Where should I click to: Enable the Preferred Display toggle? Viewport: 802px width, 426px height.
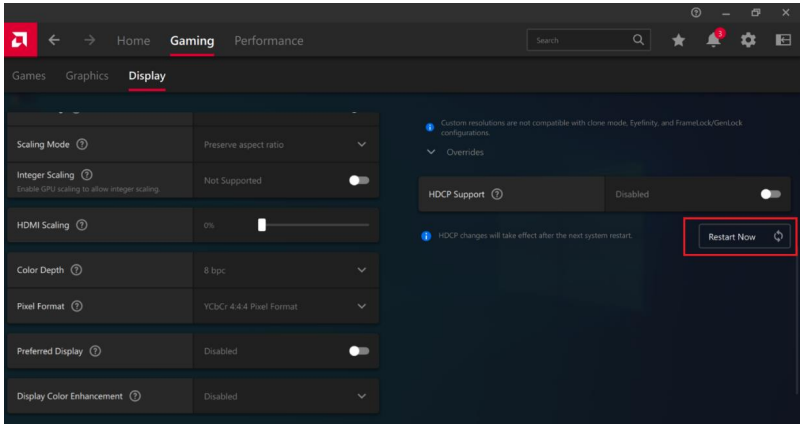358,351
